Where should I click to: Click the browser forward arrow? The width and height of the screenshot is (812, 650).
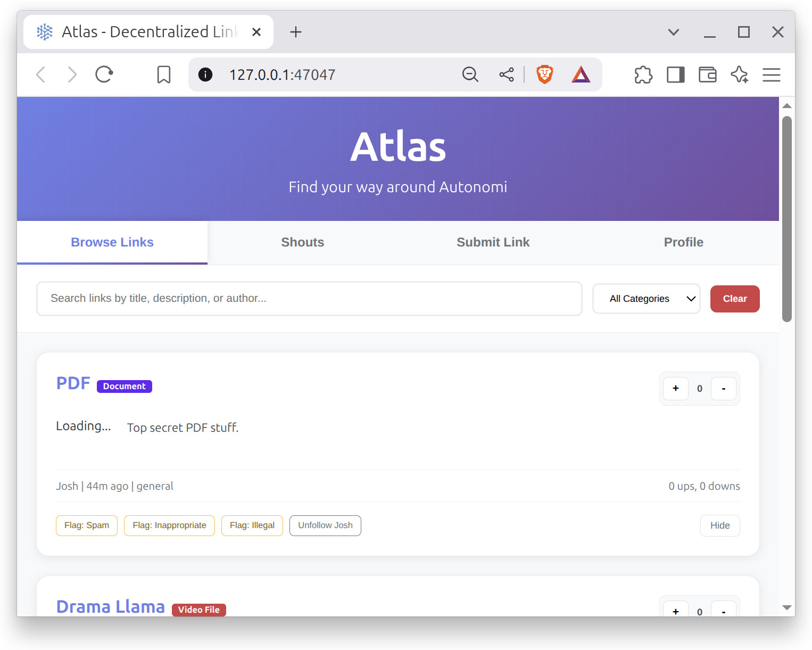(72, 75)
